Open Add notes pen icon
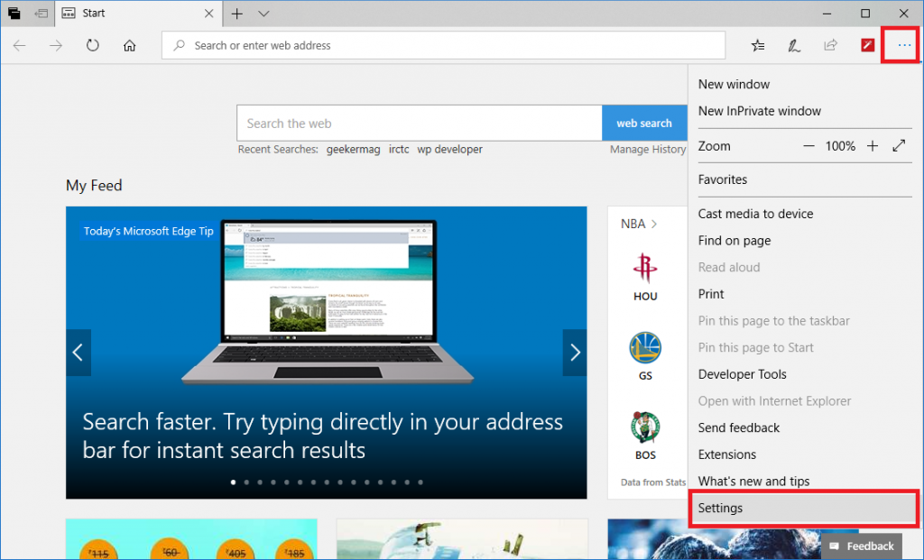Screen dimensions: 924x560 (794, 45)
